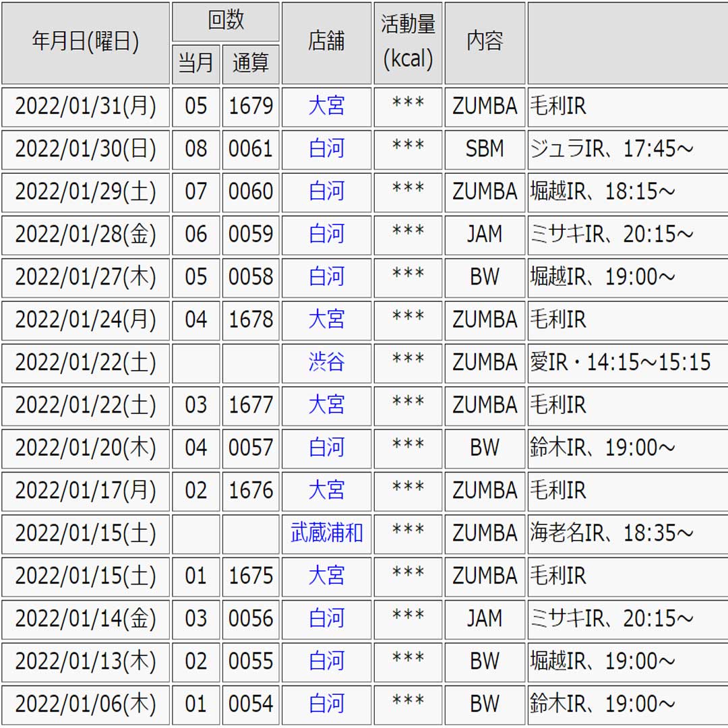Click the 年月日(曜日) column header
This screenshot has height=728, width=728.
click(86, 43)
